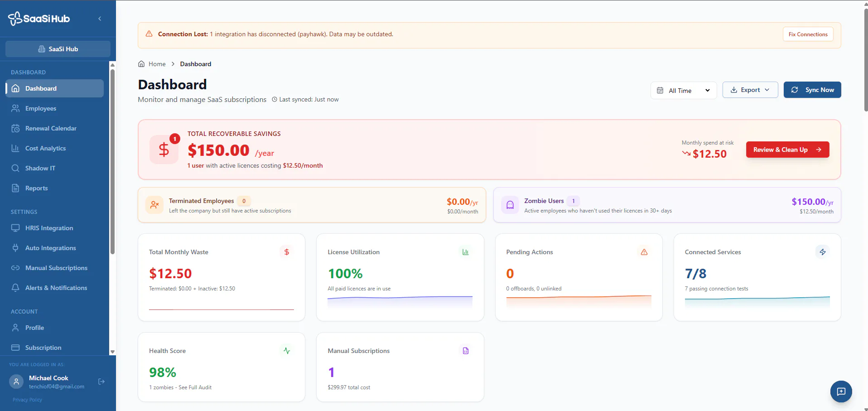Screen dimensions: 868x411
Task: Go to Auto Integrations
Action: (x=54, y=248)
